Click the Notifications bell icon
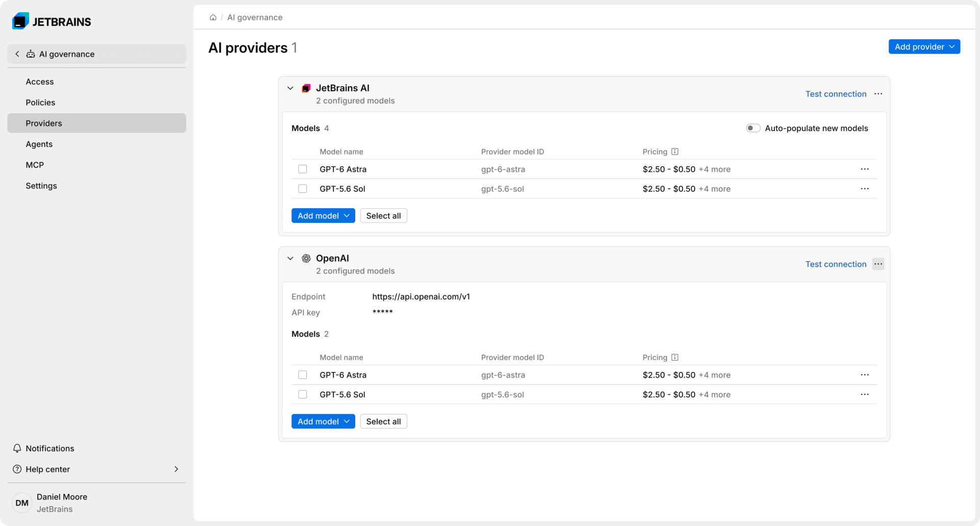The image size is (980, 526). click(17, 448)
